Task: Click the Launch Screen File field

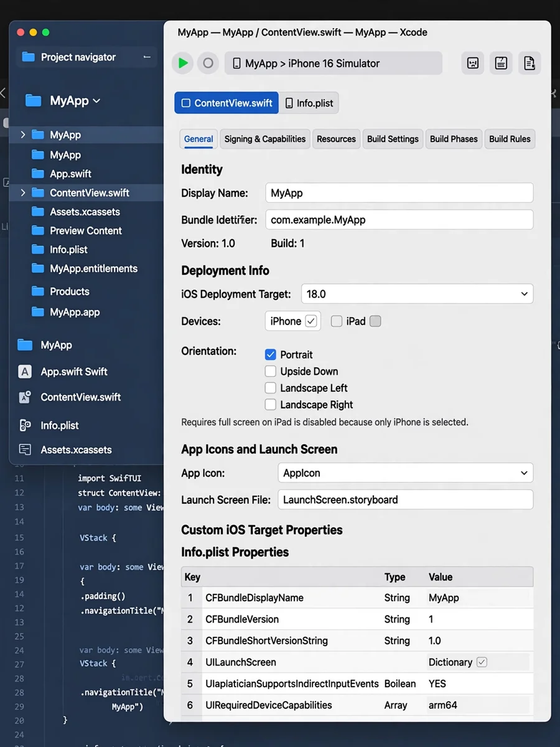Action: (x=405, y=500)
